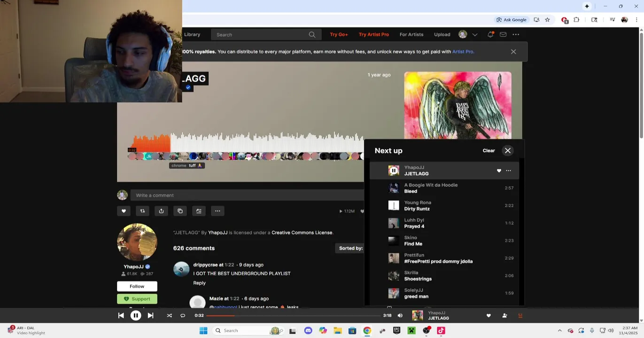Bookmark this page with the star icon
Screen dimensions: 644x338
click(547, 20)
